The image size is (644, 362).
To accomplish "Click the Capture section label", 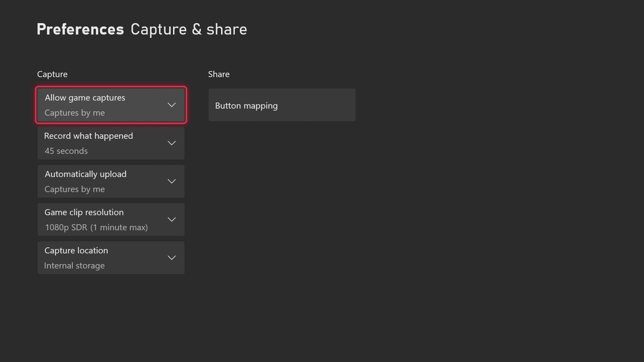I will (52, 74).
